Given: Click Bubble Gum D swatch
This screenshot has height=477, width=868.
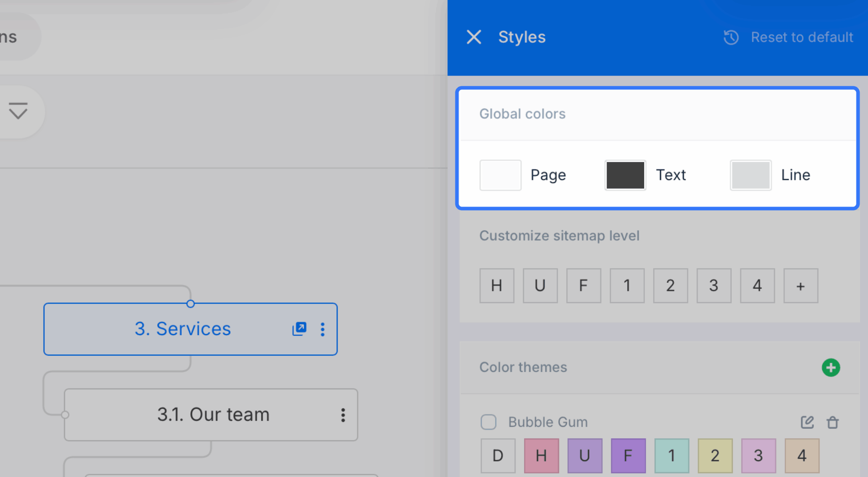Looking at the screenshot, I should [498, 456].
